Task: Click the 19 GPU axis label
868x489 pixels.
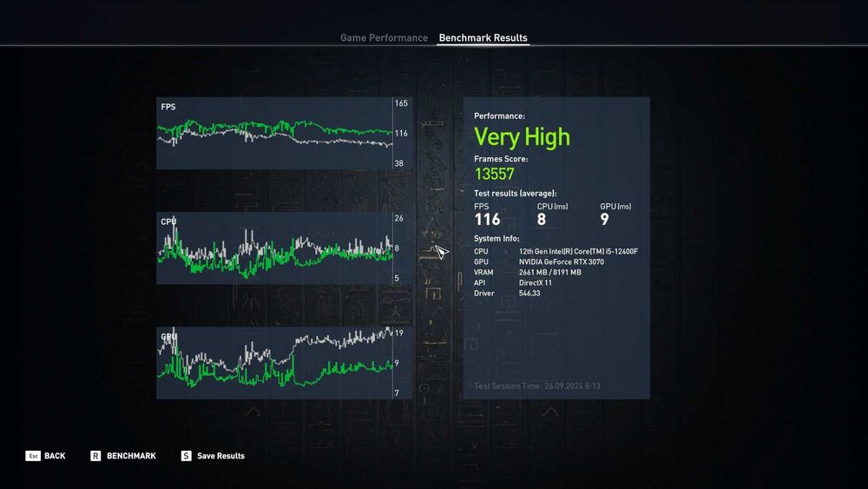Action: (x=398, y=333)
